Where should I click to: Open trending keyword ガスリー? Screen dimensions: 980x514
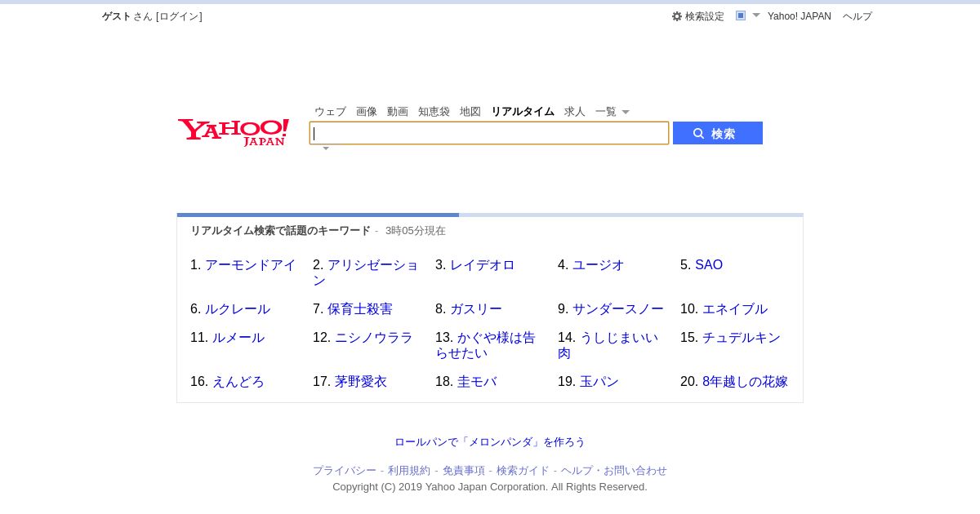pyautogui.click(x=476, y=309)
